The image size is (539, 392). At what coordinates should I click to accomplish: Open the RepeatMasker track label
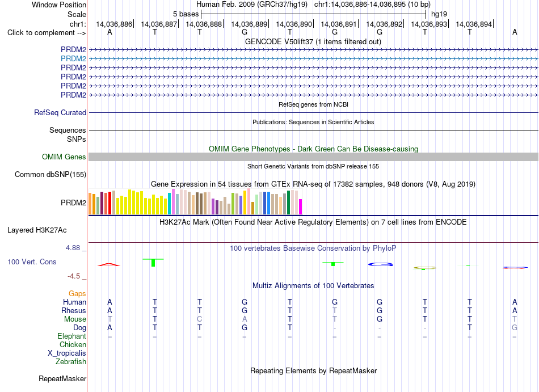pyautogui.click(x=62, y=379)
